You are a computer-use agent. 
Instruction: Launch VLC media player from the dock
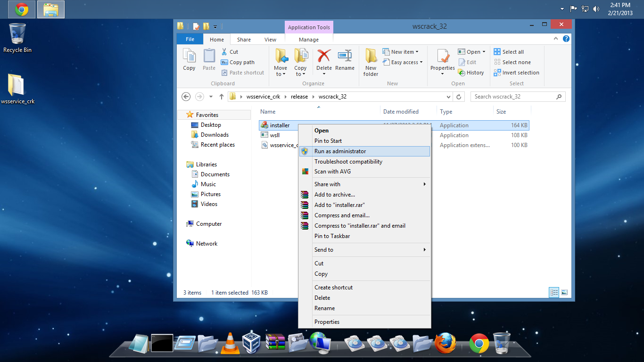pyautogui.click(x=230, y=343)
